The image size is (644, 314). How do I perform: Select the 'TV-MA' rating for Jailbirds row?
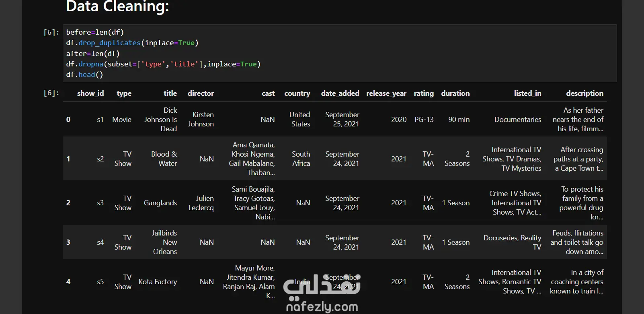pyautogui.click(x=428, y=242)
